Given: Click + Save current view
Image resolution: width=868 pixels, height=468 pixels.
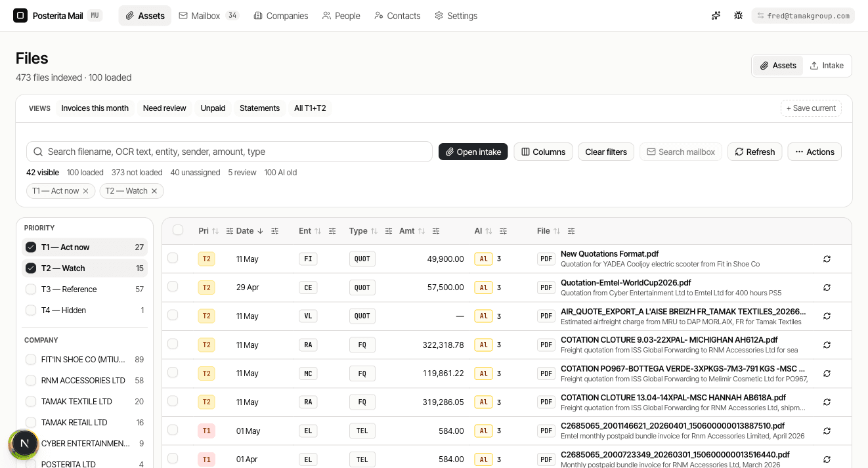Looking at the screenshot, I should tap(811, 108).
